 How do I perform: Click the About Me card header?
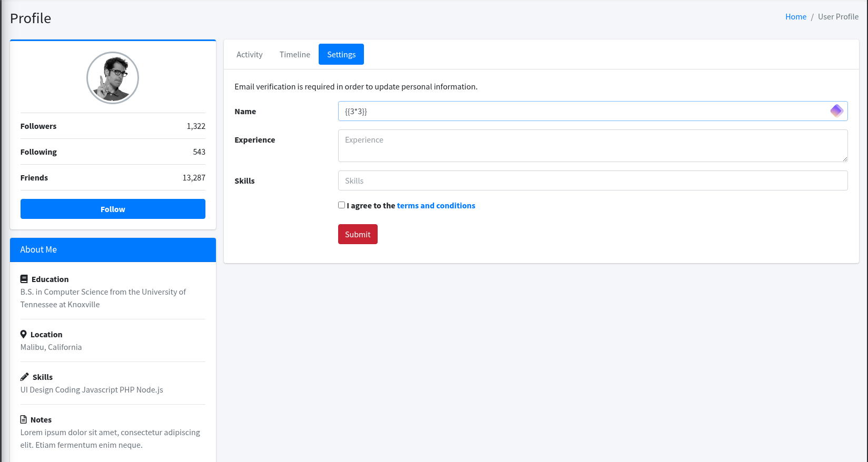coord(113,249)
